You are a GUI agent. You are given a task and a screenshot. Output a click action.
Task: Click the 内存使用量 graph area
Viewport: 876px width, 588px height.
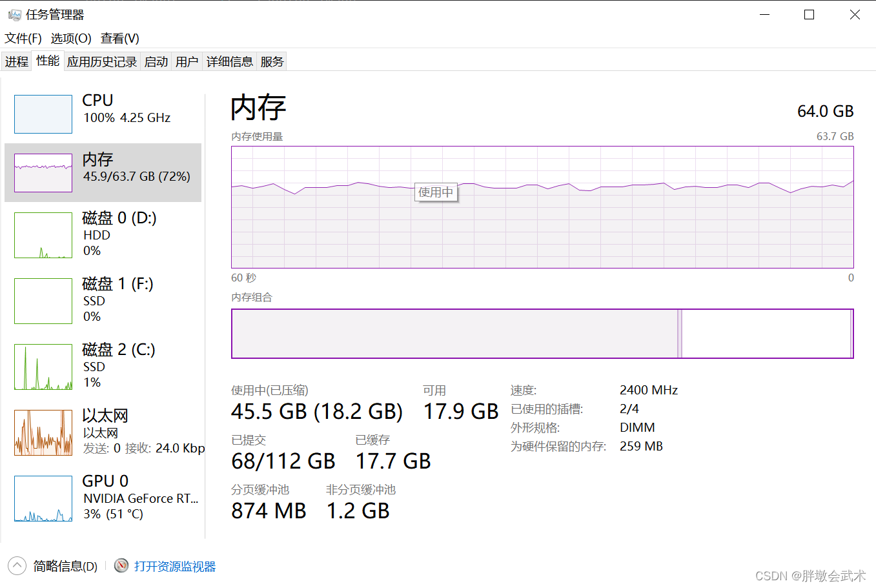542,207
